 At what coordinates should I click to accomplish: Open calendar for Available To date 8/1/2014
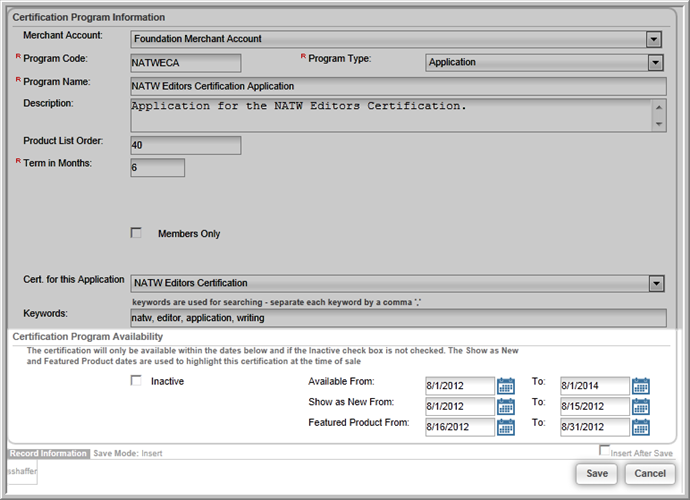pos(641,386)
